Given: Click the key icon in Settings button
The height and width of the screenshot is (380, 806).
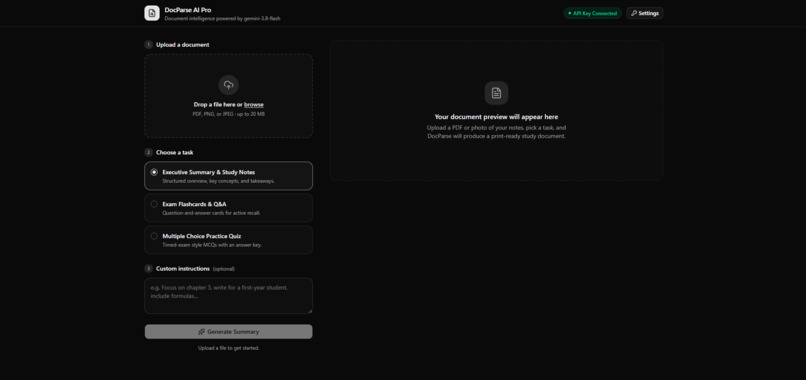Looking at the screenshot, I should tap(634, 13).
